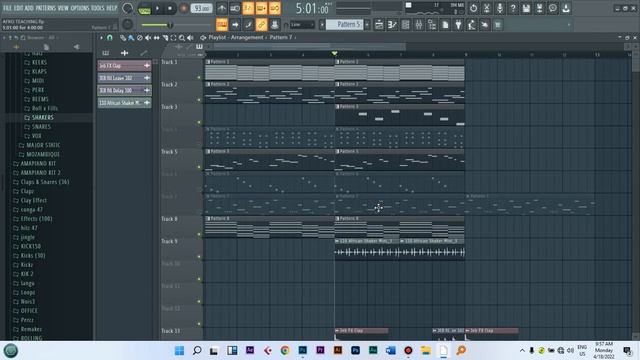
Task: Select the playlist Paint brush tool
Action: click(x=131, y=38)
